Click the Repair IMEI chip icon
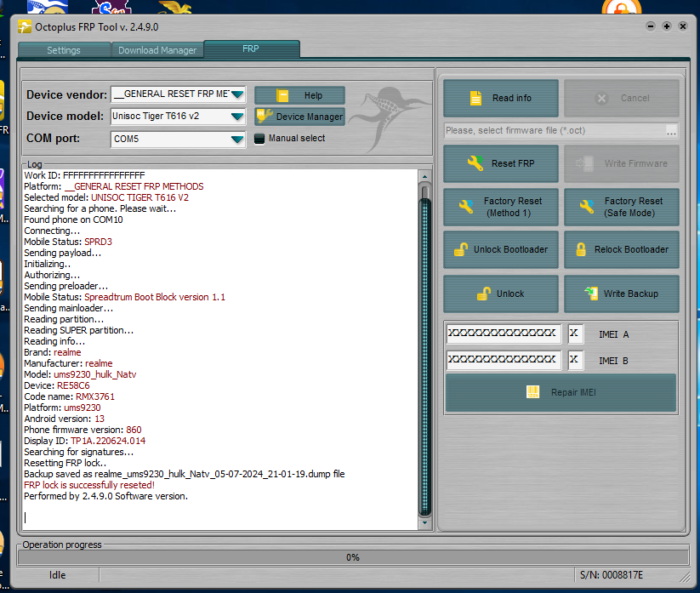This screenshot has height=593, width=700. [533, 392]
